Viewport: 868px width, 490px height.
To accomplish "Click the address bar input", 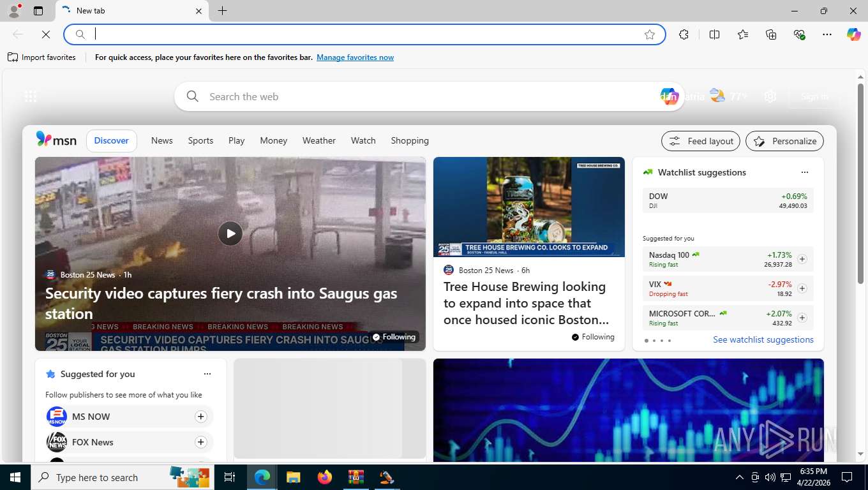I will coord(364,34).
